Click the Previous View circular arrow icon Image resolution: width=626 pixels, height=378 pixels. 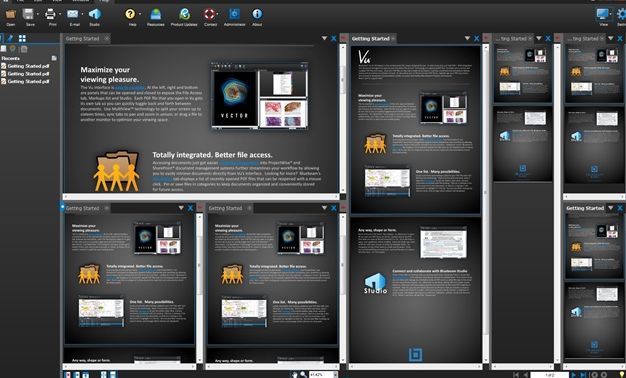594,375
